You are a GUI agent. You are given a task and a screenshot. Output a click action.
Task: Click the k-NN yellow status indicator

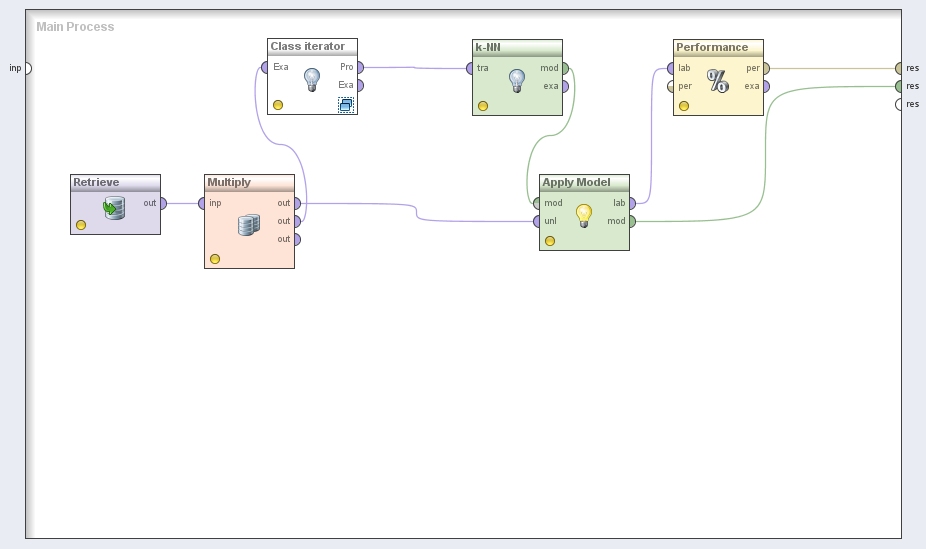tap(483, 105)
